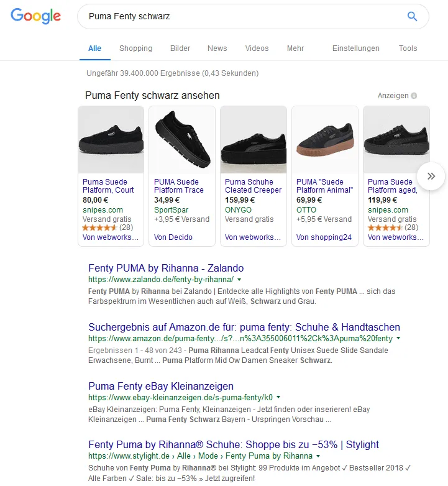Click PUMA Suede Platform Trace title link
The height and width of the screenshot is (486, 448).
tap(179, 186)
